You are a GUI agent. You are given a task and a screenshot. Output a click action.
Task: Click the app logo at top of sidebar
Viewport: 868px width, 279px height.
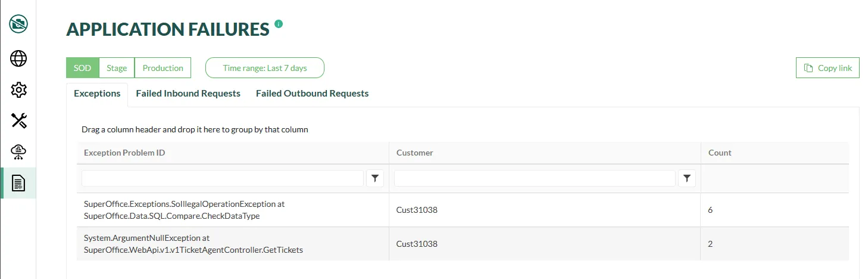(x=18, y=24)
